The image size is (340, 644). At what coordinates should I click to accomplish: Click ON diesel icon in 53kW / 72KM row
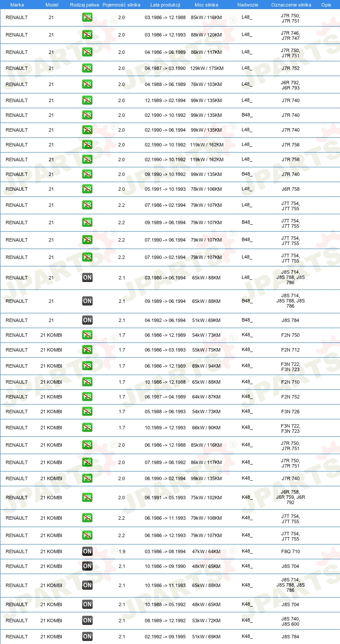coord(87,621)
